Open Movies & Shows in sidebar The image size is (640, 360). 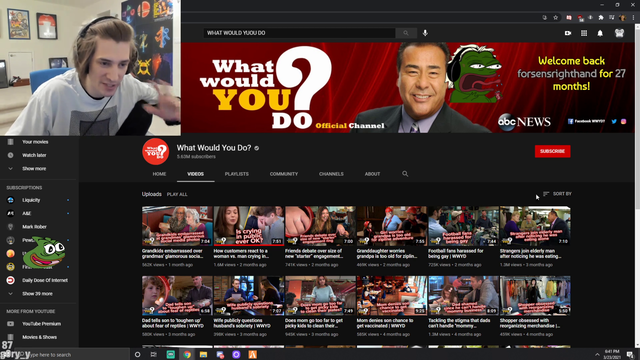pos(39,337)
